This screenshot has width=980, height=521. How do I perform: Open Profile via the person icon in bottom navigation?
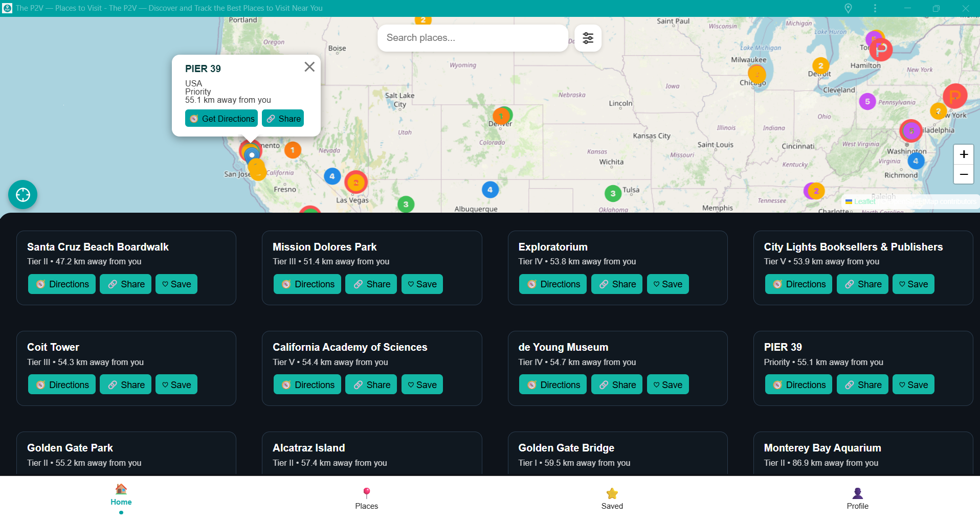point(857,492)
